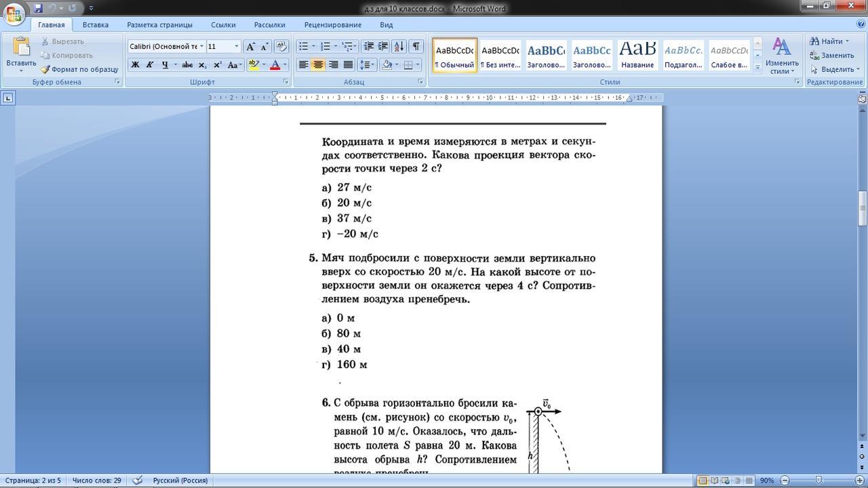Viewport: 868px width, 488px height.
Task: Switch to full screen reading view
Action: 714,481
